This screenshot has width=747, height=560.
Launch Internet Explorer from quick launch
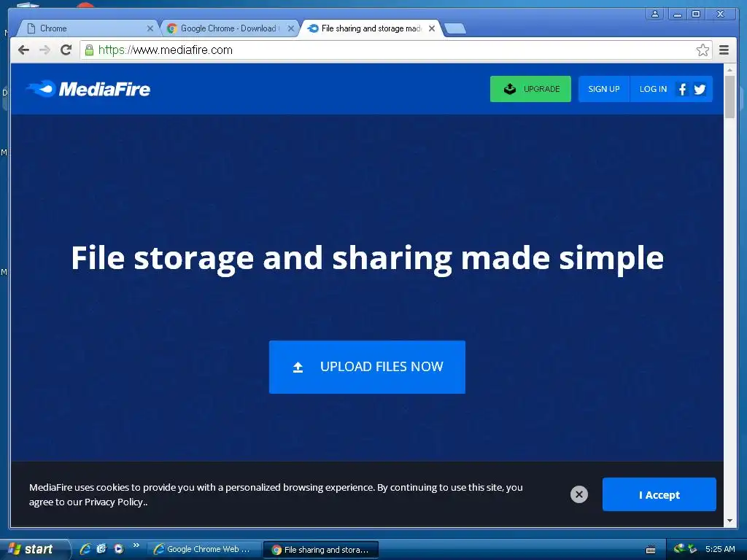pyautogui.click(x=85, y=548)
